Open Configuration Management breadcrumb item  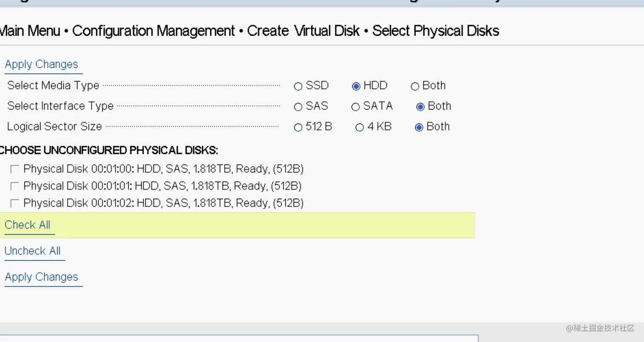tap(153, 31)
